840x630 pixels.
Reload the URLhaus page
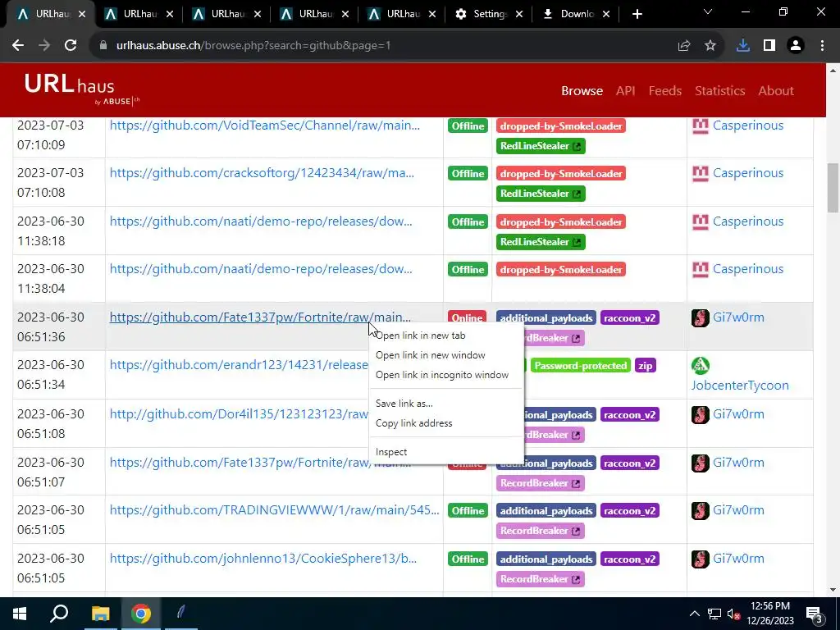tap(71, 46)
